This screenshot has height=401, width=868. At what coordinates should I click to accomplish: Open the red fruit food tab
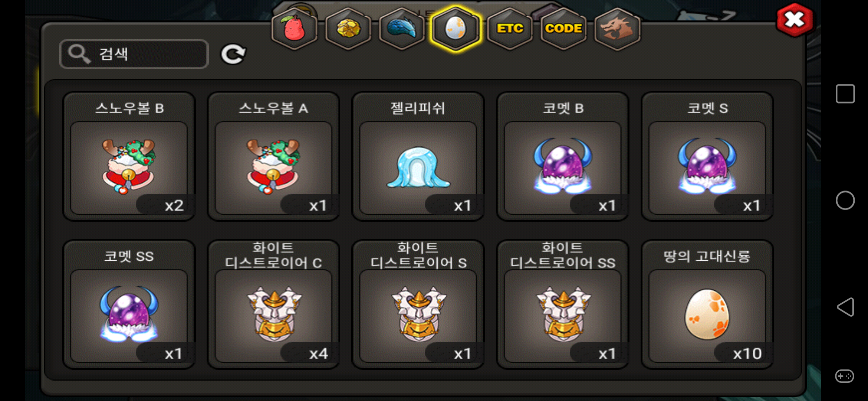tap(295, 28)
